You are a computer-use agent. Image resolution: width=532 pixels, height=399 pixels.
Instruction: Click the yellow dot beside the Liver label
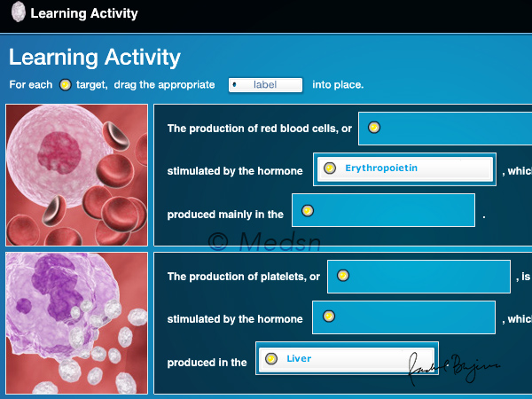tap(270, 359)
